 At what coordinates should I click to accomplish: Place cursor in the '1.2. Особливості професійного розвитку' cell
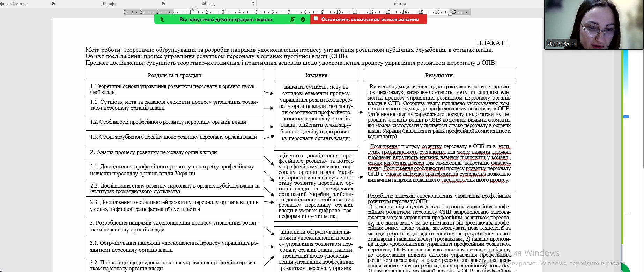pos(173,122)
